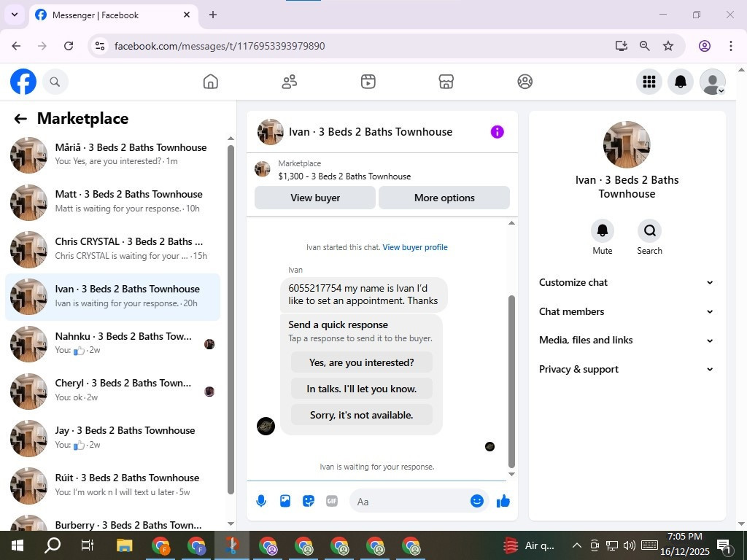
Task: Open the Burberry conversation
Action: pos(113,522)
